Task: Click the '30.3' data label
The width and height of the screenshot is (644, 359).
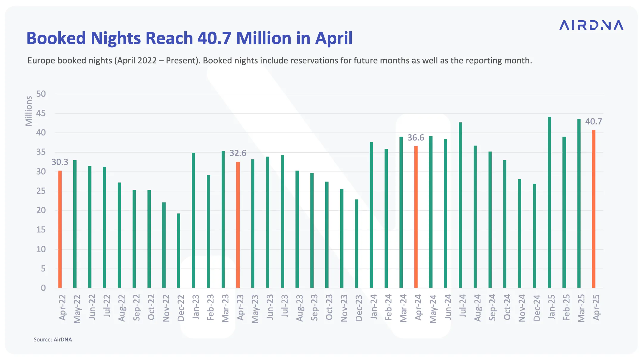Action: [60, 162]
